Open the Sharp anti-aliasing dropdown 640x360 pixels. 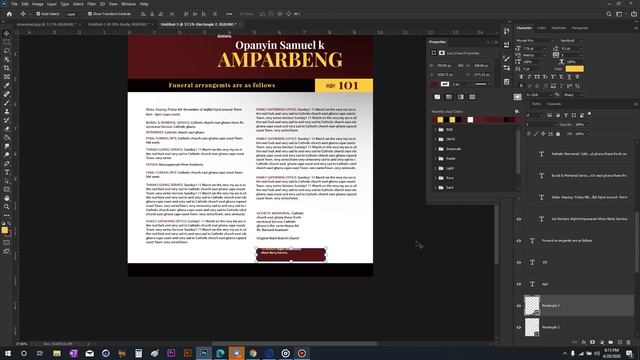(573, 95)
